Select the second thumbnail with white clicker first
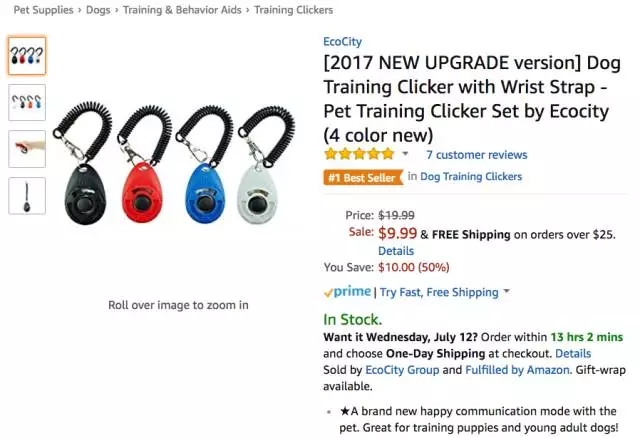 [x=27, y=102]
